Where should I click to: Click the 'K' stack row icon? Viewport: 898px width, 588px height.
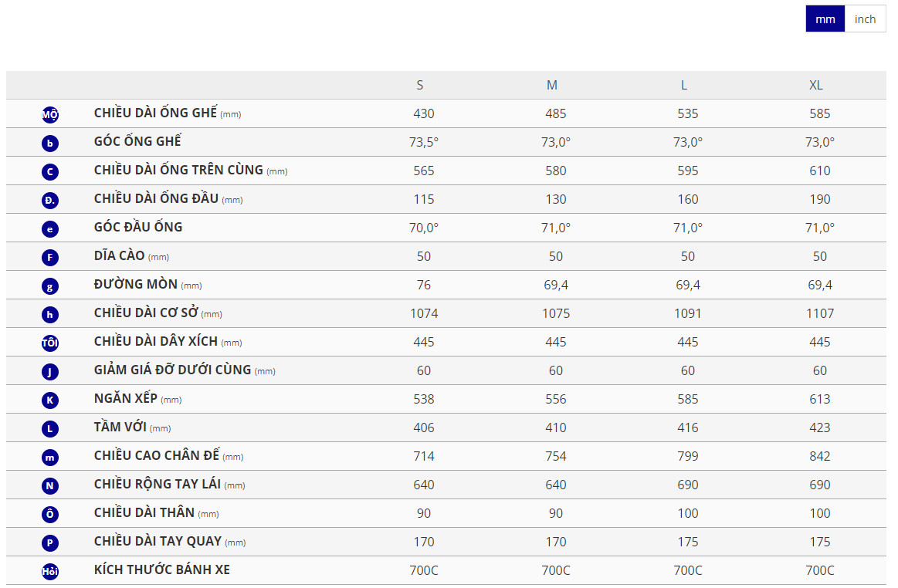pyautogui.click(x=50, y=400)
